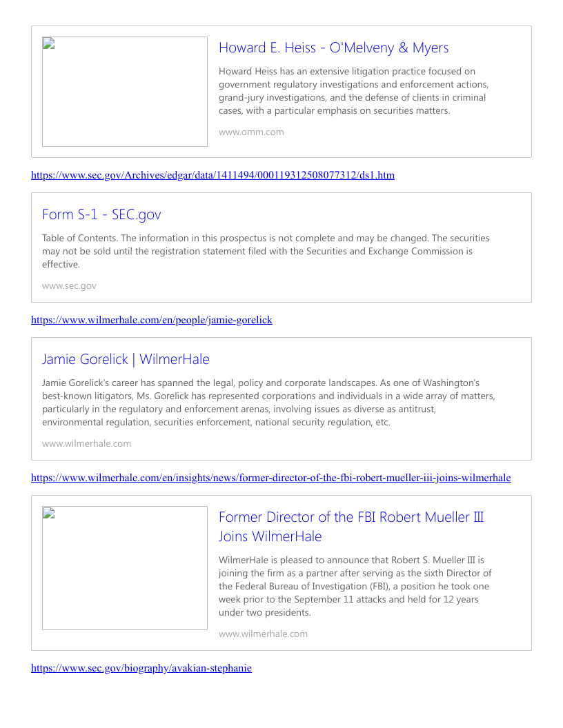Click the broken image icon in Howard Heiss card
Image resolution: width=563 pixels, height=728 pixels.
pyautogui.click(x=48, y=43)
